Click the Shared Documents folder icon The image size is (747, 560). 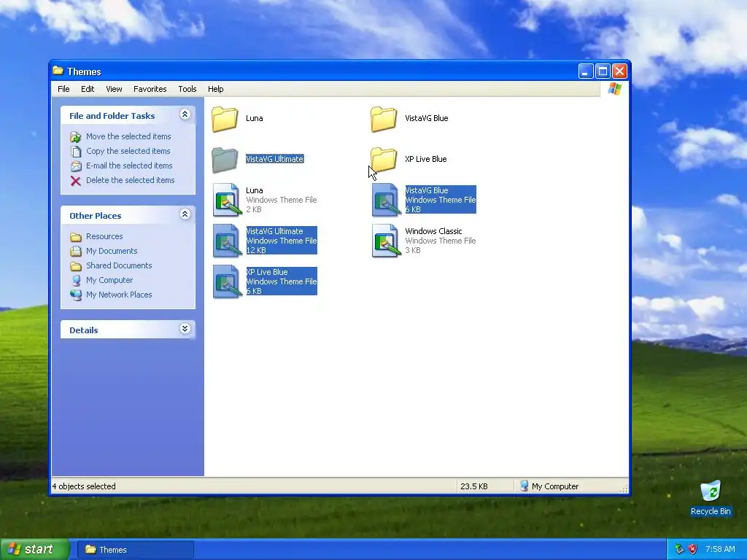coord(76,265)
